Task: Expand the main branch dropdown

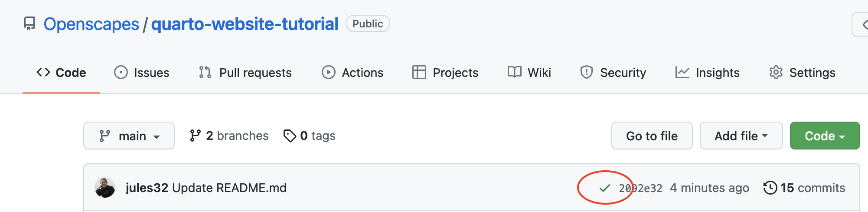Action: 129,136
